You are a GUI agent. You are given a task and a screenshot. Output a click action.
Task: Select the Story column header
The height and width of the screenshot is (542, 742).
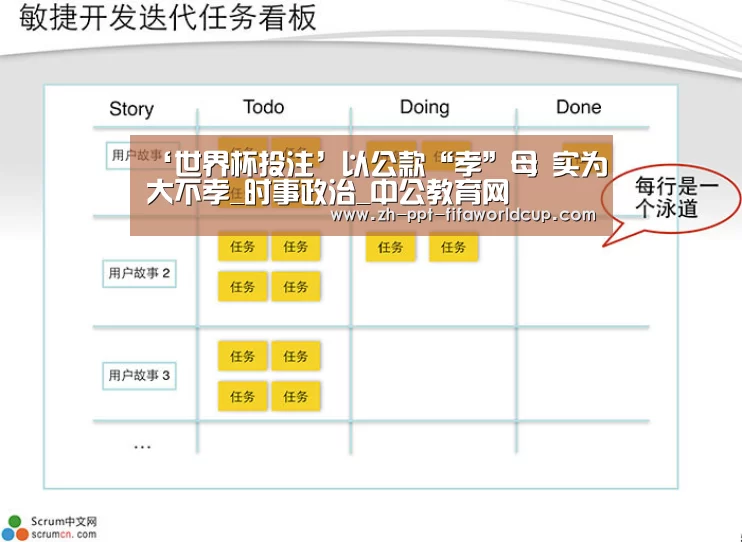(x=132, y=109)
